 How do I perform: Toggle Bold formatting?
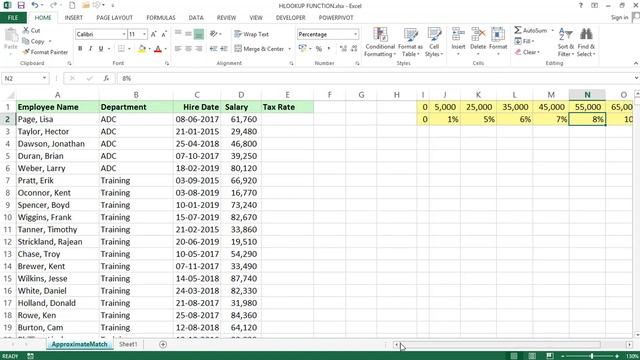(80, 49)
